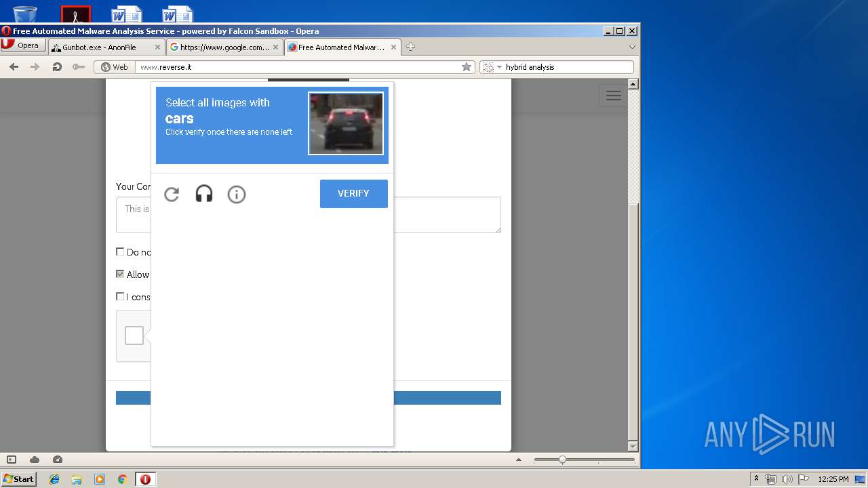This screenshot has width=868, height=488.
Task: Check the 'I cons...' consent checkbox
Action: (120, 296)
